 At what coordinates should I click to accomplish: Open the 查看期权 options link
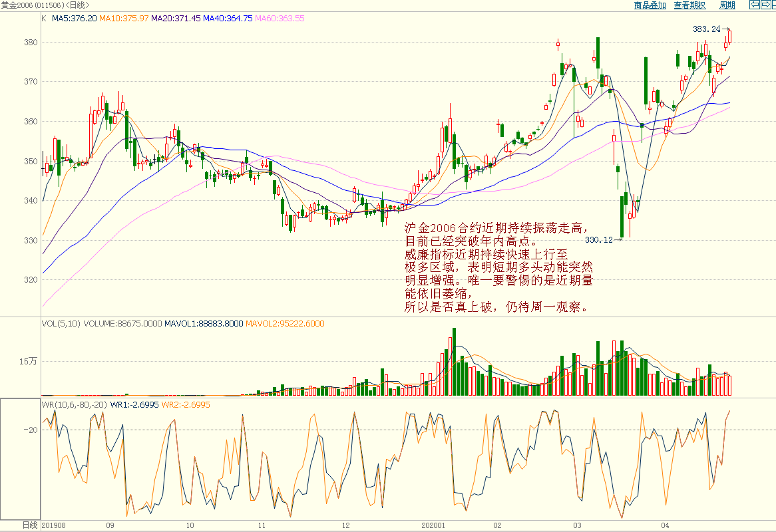click(x=689, y=5)
